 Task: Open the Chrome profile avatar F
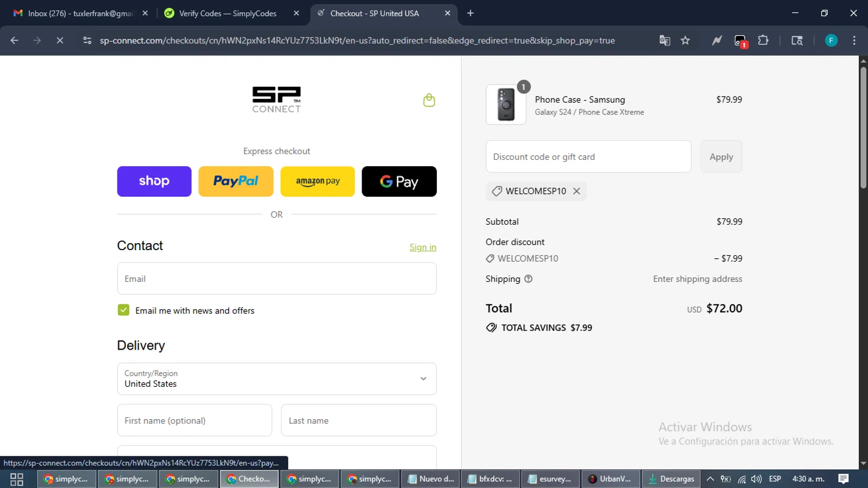(x=831, y=41)
